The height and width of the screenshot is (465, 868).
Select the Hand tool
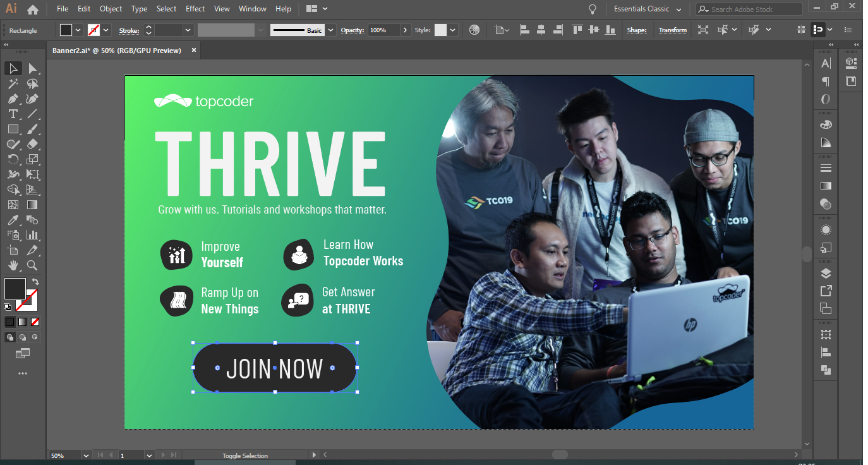[x=13, y=265]
